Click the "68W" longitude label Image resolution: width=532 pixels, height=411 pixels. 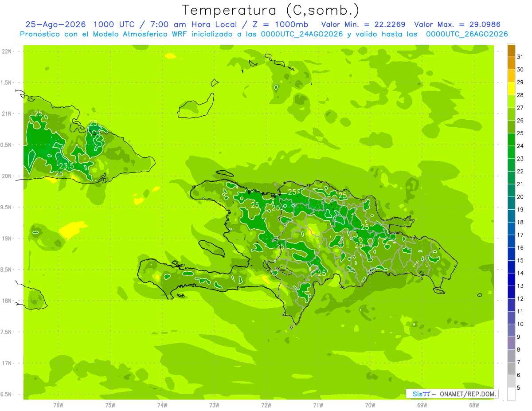tap(474, 405)
